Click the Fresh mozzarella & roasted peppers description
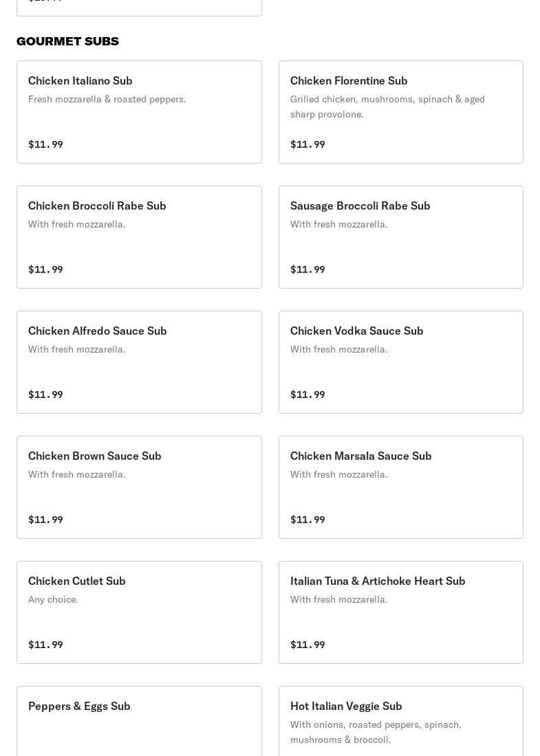The height and width of the screenshot is (756, 540). 107,99
